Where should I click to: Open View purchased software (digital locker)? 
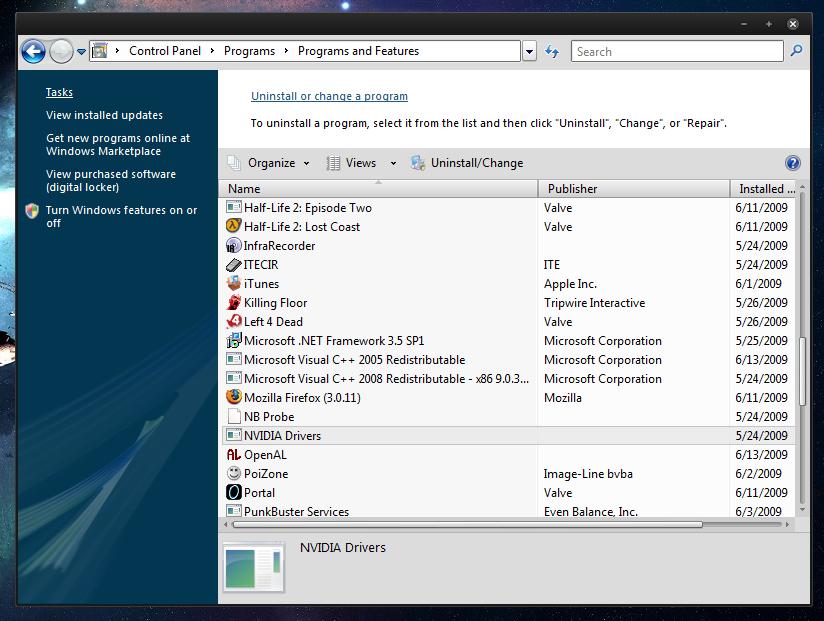point(111,181)
